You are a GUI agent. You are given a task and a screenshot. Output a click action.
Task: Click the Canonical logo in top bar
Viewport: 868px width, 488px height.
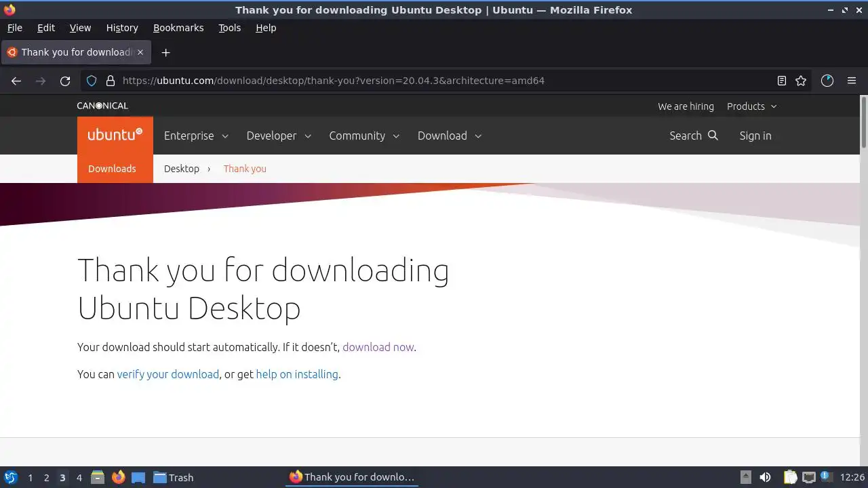[102, 106]
